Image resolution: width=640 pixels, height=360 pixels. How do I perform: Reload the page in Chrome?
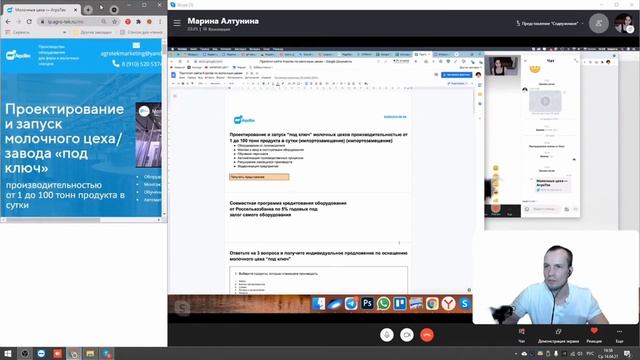29,21
